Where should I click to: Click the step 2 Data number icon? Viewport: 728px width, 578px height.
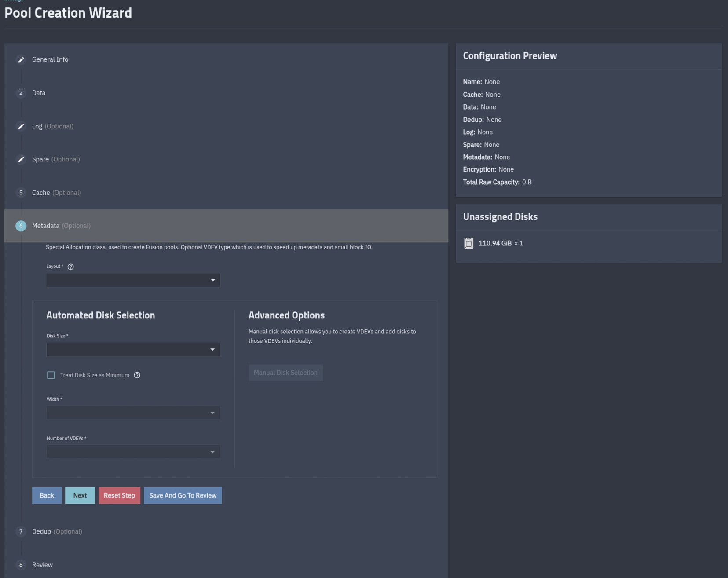pos(21,93)
